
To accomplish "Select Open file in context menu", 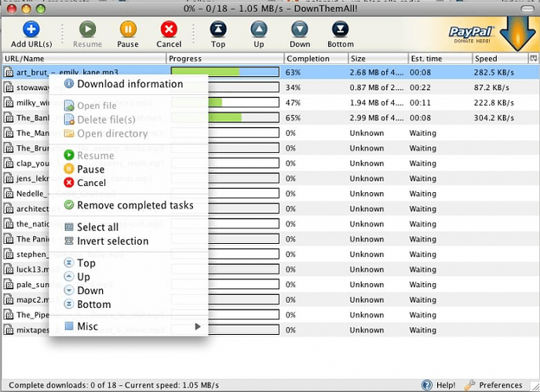I will (129, 106).
